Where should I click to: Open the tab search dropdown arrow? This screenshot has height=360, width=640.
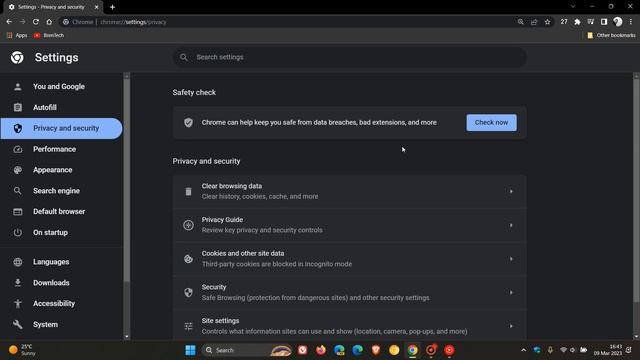pyautogui.click(x=573, y=7)
